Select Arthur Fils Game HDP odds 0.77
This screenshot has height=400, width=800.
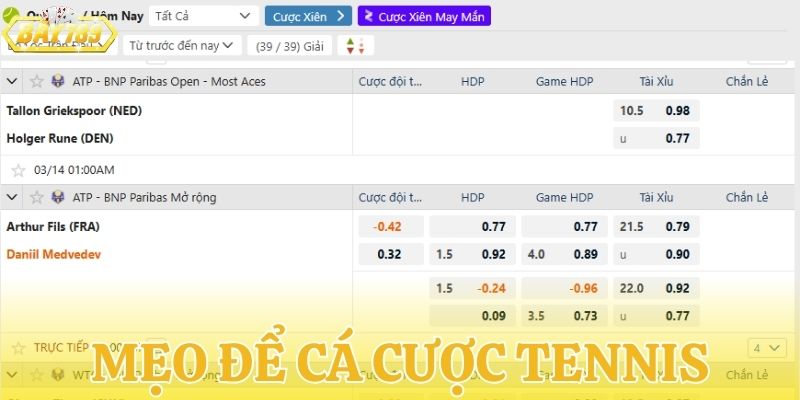(564, 227)
